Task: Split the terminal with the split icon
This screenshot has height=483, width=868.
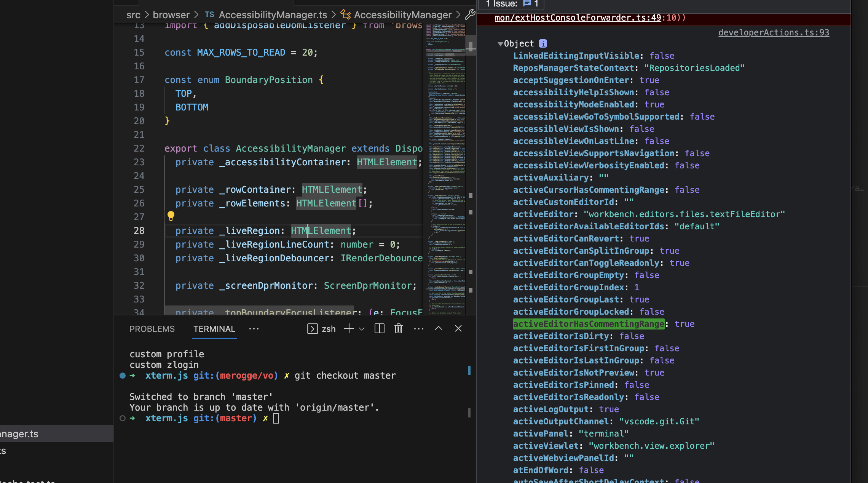Action: pyautogui.click(x=379, y=329)
